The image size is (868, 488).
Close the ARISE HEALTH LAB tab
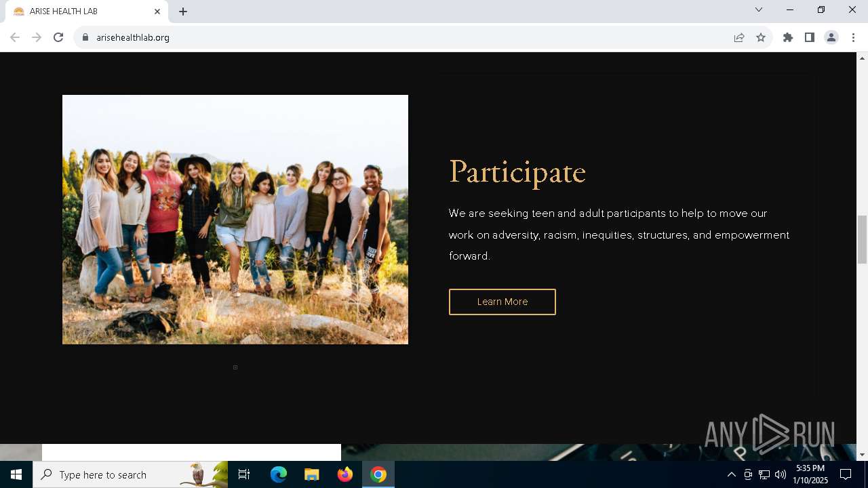157,12
